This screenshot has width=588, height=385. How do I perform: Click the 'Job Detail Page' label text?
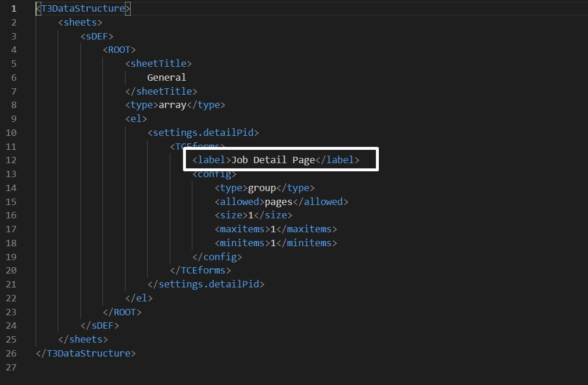tap(273, 160)
